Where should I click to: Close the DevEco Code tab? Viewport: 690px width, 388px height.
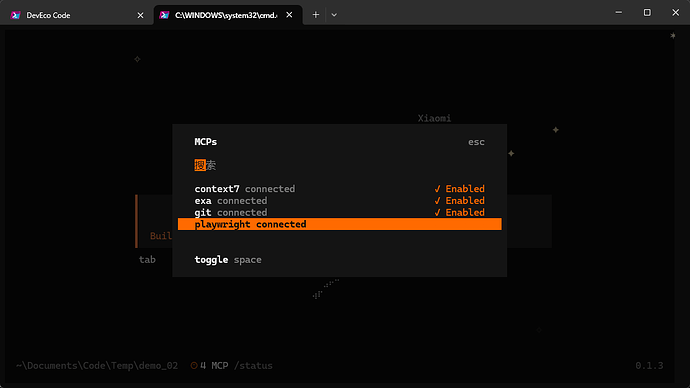click(140, 15)
